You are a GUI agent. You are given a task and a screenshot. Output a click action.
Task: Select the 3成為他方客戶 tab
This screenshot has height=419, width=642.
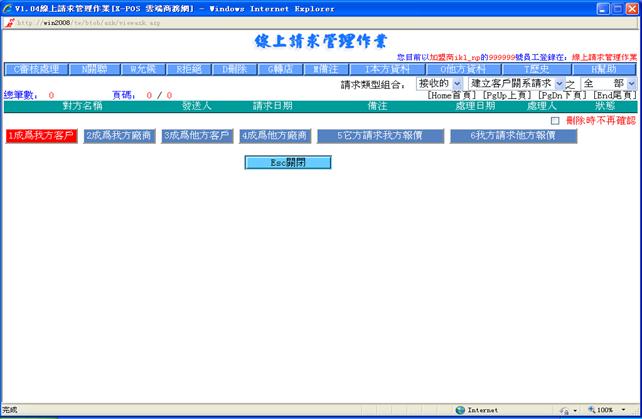click(x=197, y=135)
